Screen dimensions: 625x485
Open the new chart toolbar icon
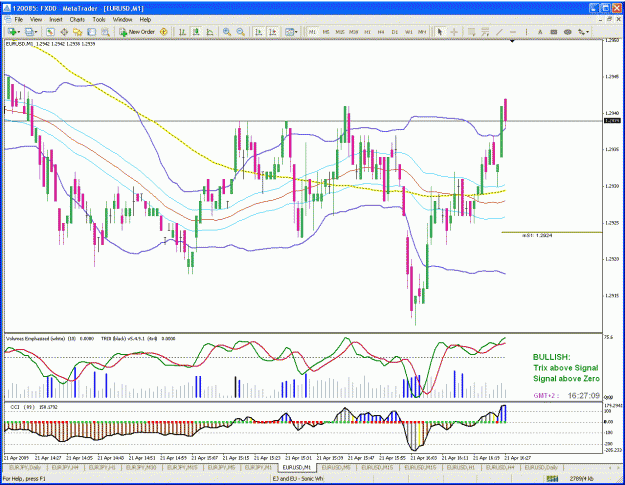pyautogui.click(x=11, y=32)
